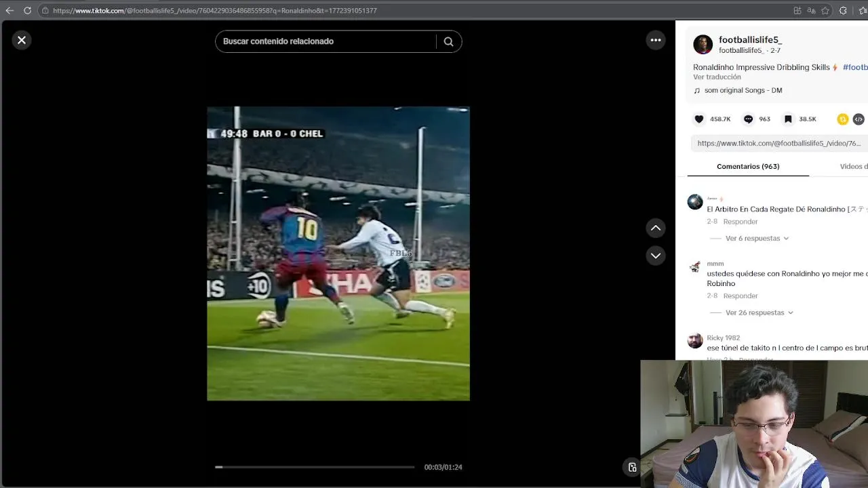Go to previous video with up arrow

click(656, 228)
